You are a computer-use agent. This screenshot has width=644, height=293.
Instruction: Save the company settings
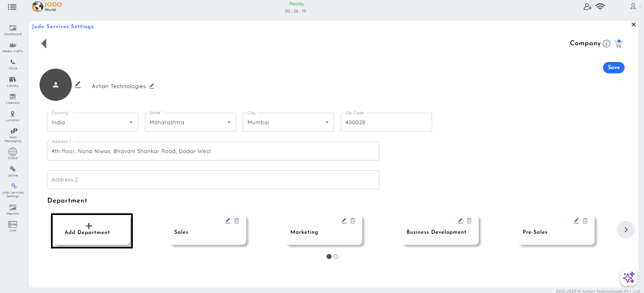coord(613,67)
